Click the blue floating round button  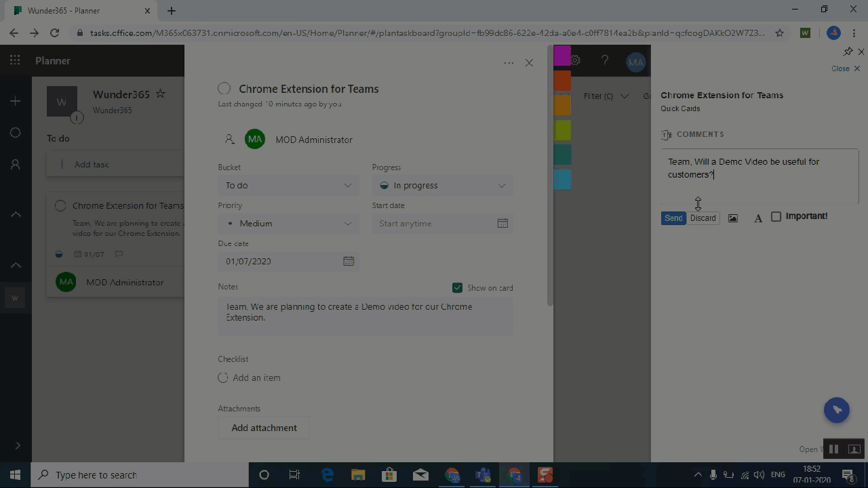point(836,410)
